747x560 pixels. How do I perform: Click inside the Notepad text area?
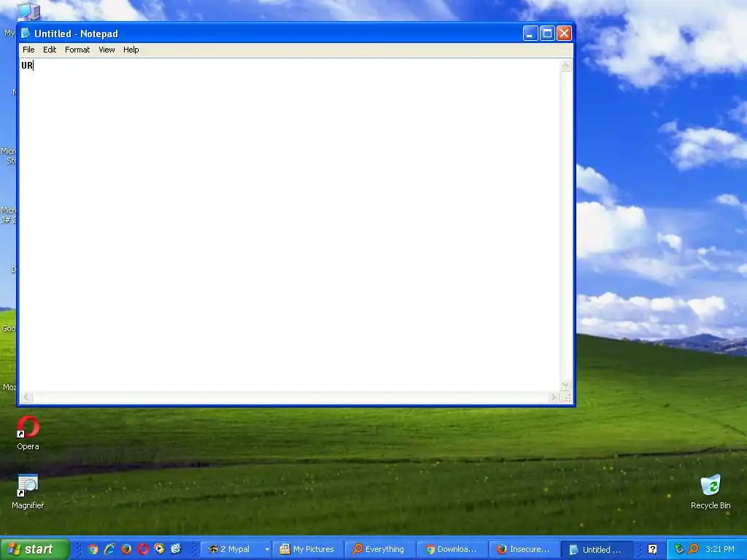(x=290, y=225)
